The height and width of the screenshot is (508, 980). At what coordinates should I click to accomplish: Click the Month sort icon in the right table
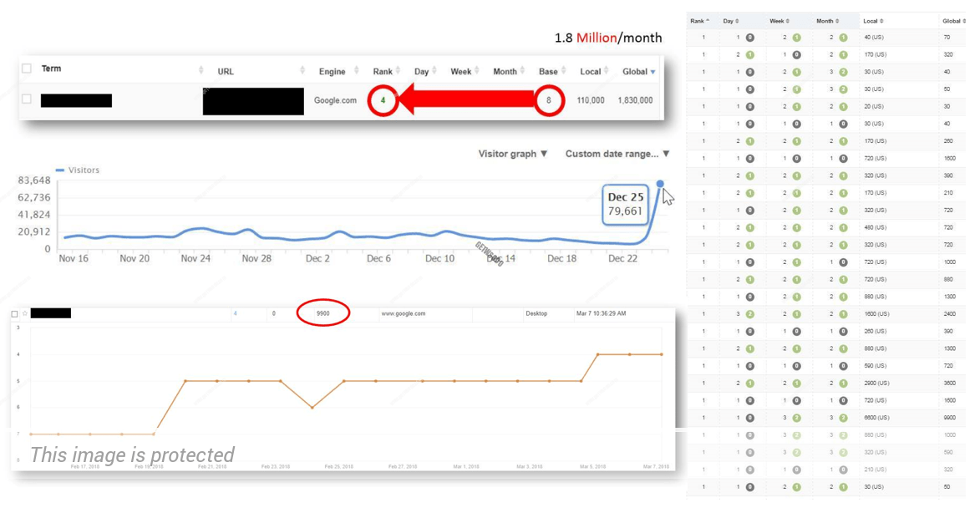[x=837, y=21]
